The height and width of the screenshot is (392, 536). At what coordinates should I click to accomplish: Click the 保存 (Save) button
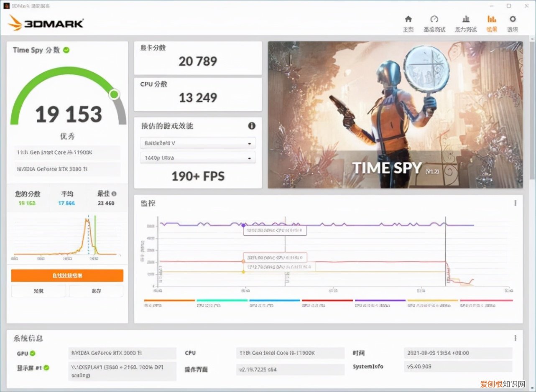coord(96,290)
